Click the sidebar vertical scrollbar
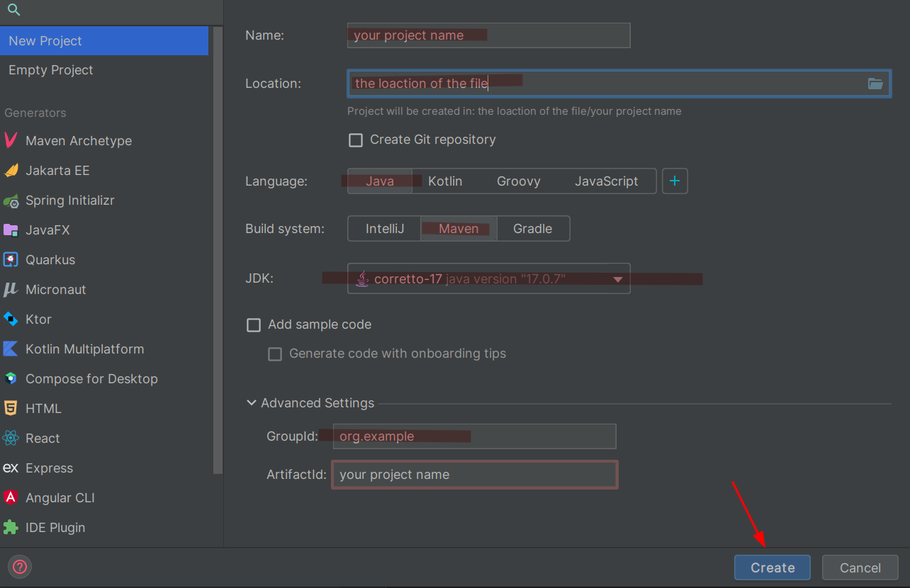The width and height of the screenshot is (910, 588). point(218,250)
